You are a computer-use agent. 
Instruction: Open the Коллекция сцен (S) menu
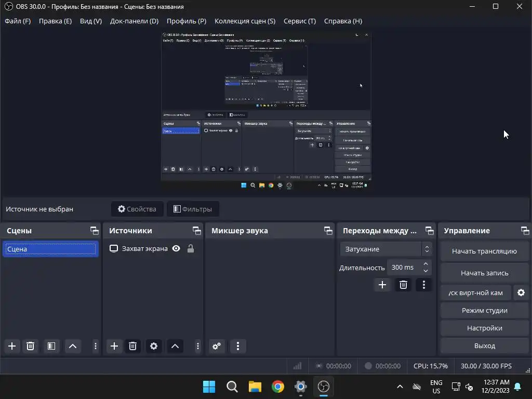click(x=245, y=21)
